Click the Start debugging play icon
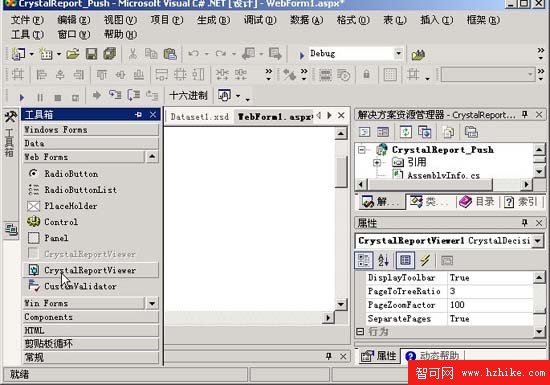The height and width of the screenshot is (385, 550). 21,97
